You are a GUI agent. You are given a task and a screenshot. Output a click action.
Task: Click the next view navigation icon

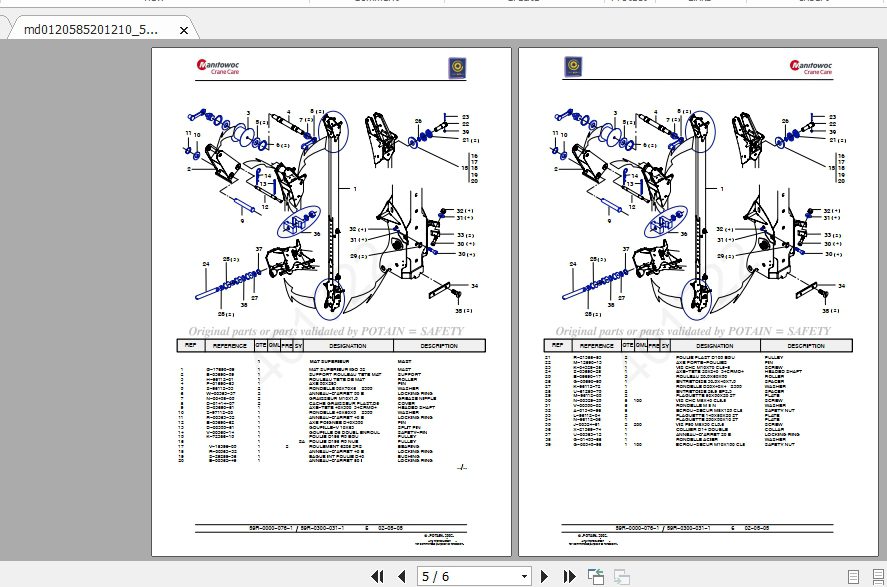point(621,577)
